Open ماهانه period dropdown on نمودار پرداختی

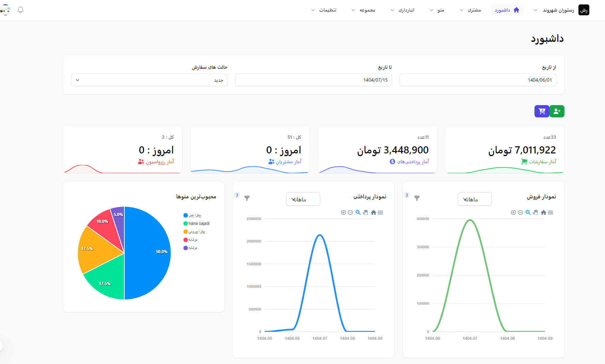[303, 199]
